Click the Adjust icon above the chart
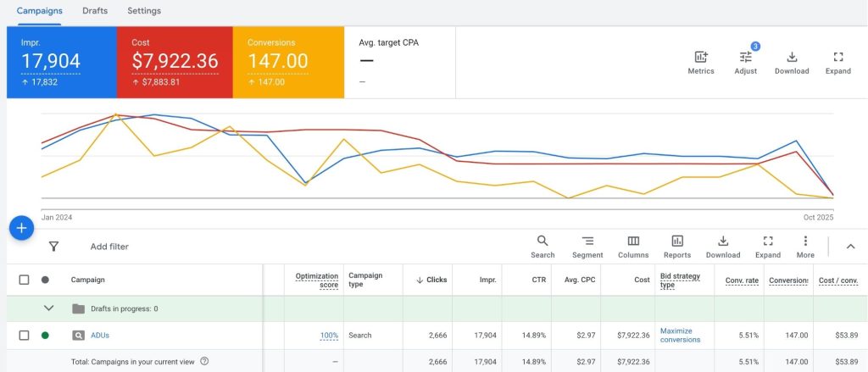The height and width of the screenshot is (372, 868). (745, 58)
